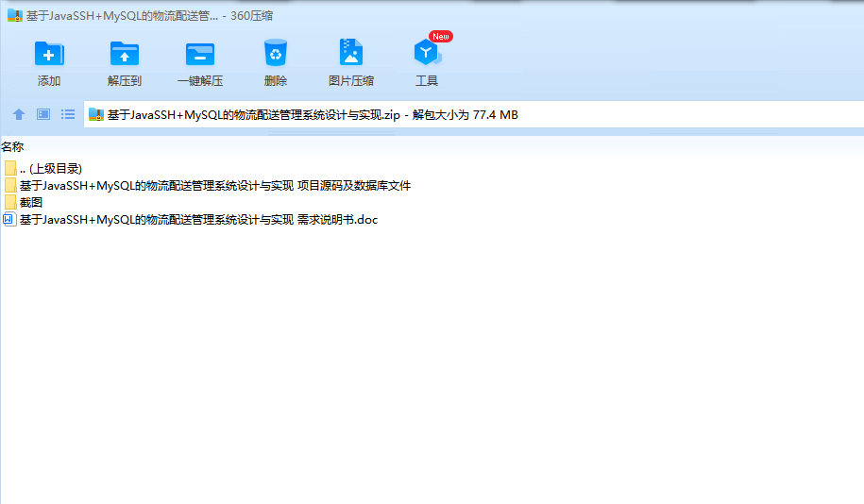Click the '一键解压' label in the toolbar
864x504 pixels.
(x=200, y=81)
